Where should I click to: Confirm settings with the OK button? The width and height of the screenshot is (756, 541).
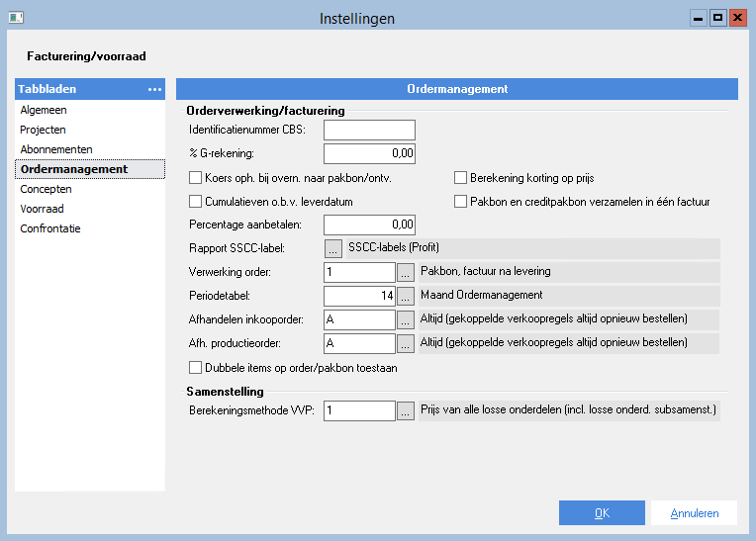(602, 513)
